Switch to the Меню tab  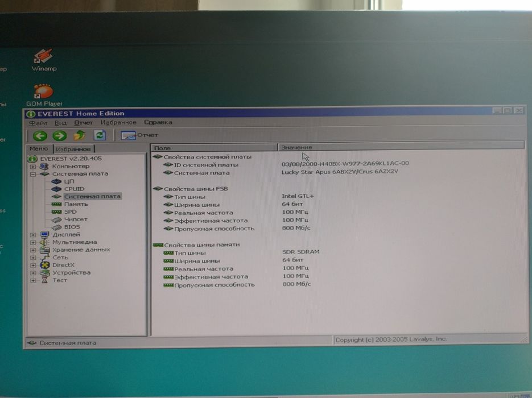[39, 148]
